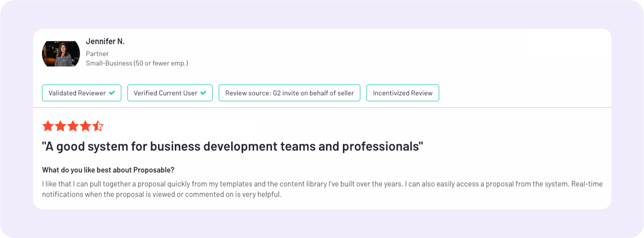The image size is (644, 238).
Task: Click the Partner job title text
Action: click(97, 54)
